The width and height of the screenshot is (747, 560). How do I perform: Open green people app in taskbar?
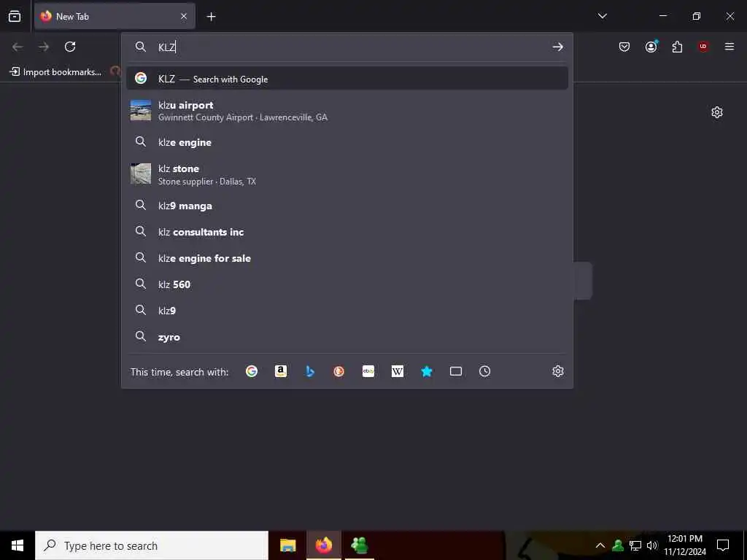[359, 545]
